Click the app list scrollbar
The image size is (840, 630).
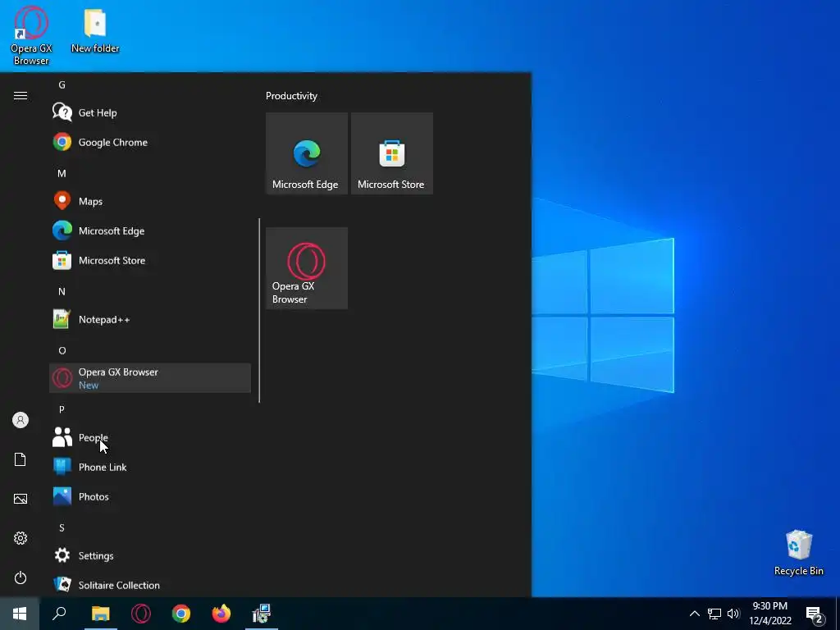tap(259, 310)
